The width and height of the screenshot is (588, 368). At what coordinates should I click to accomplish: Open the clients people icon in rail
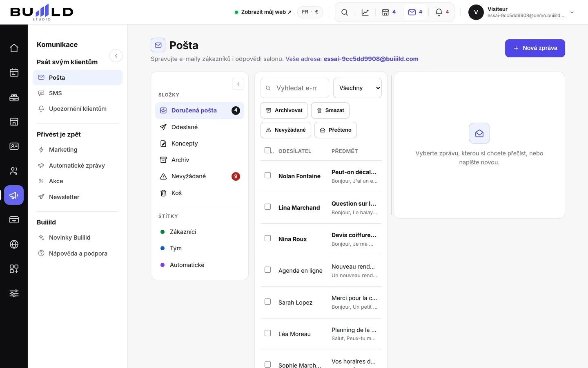pos(14,171)
